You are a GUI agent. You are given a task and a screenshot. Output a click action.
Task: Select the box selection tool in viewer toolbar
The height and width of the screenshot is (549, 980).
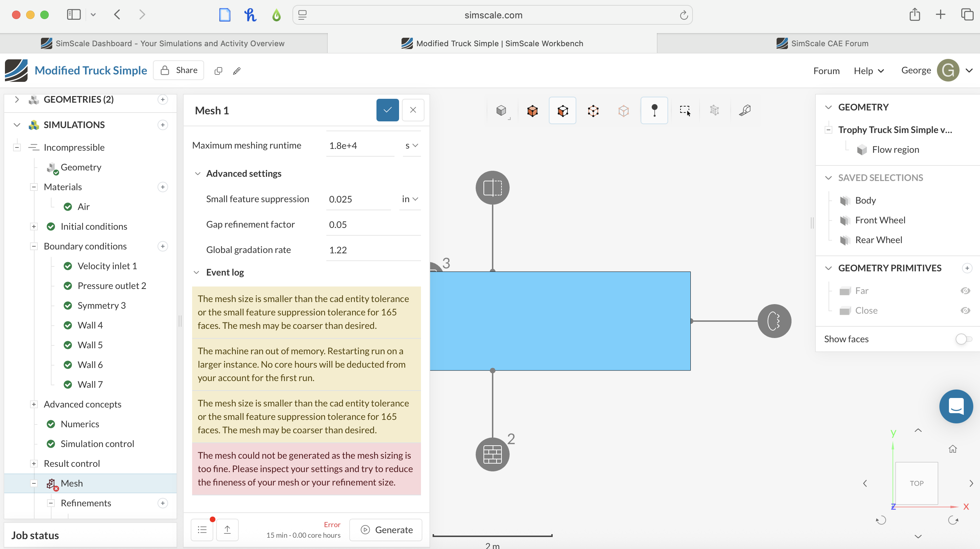tap(684, 110)
